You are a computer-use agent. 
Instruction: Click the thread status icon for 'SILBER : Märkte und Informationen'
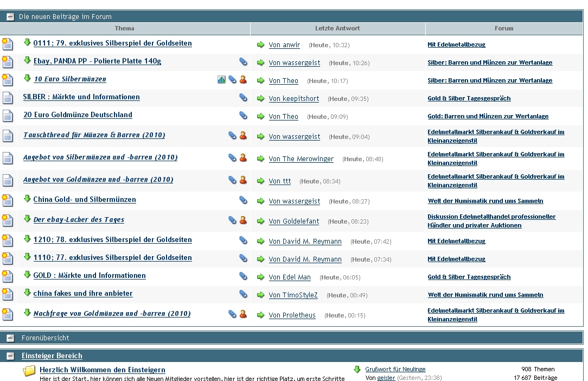tap(8, 98)
